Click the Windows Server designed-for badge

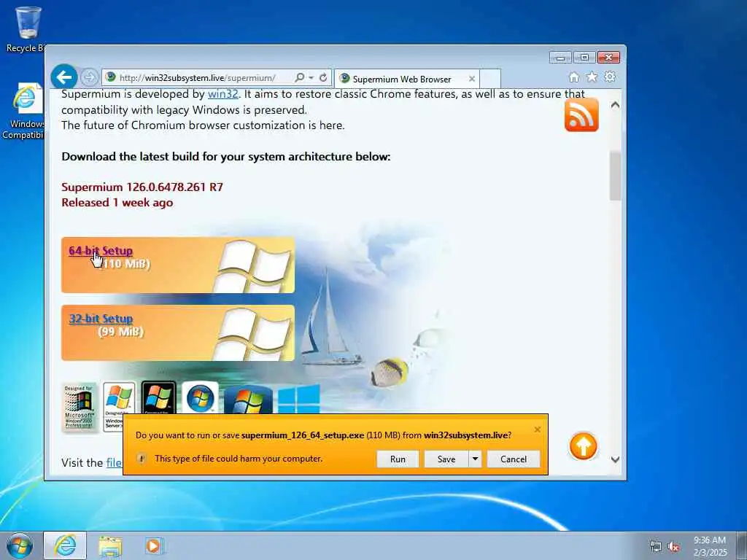119,407
